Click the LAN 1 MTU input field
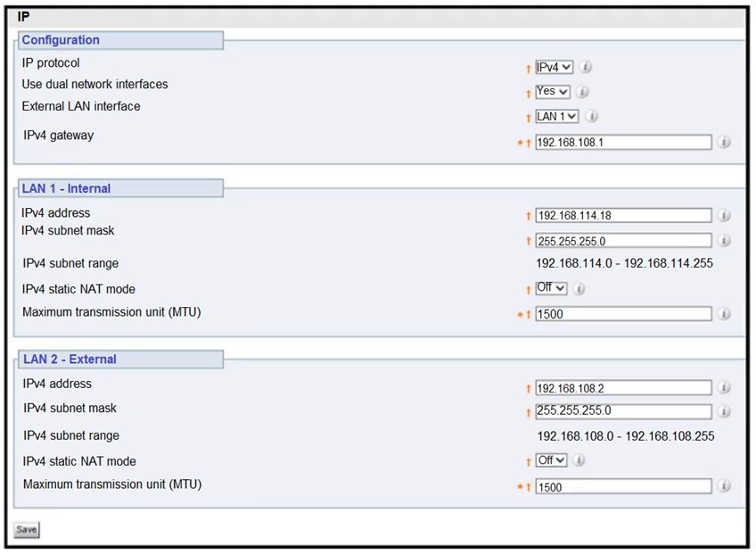 (x=623, y=314)
